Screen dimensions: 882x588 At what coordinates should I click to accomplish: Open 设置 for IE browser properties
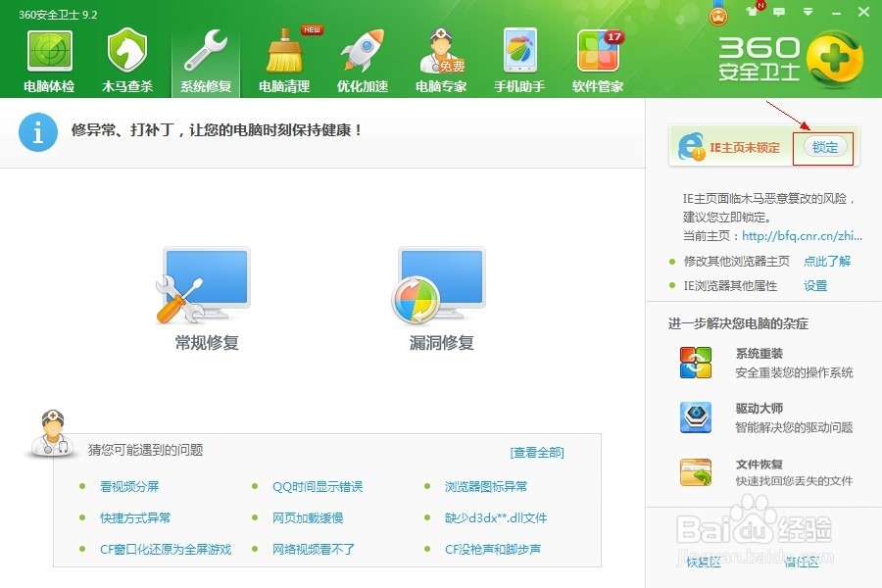tap(816, 286)
